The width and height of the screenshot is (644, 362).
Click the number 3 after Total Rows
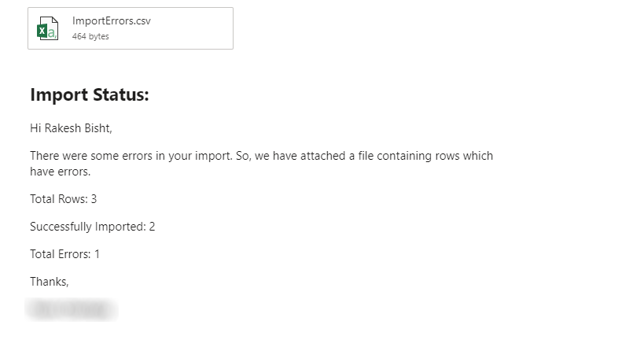tap(94, 199)
